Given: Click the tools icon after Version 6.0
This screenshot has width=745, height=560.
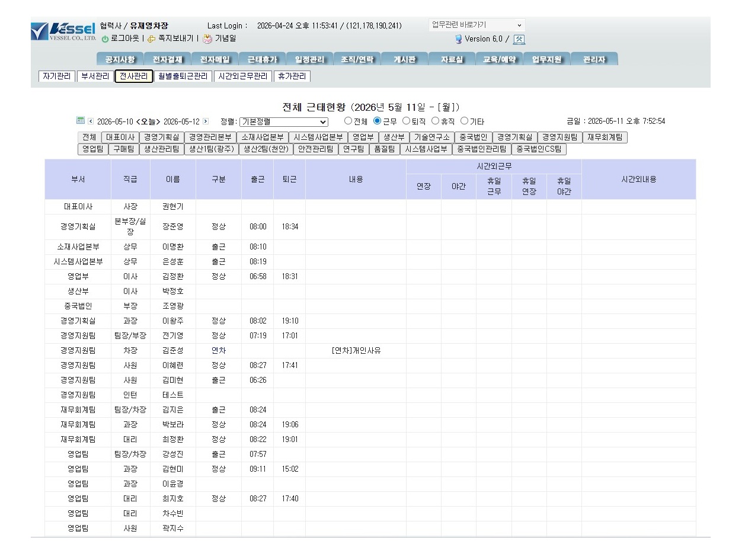Looking at the screenshot, I should [x=519, y=39].
